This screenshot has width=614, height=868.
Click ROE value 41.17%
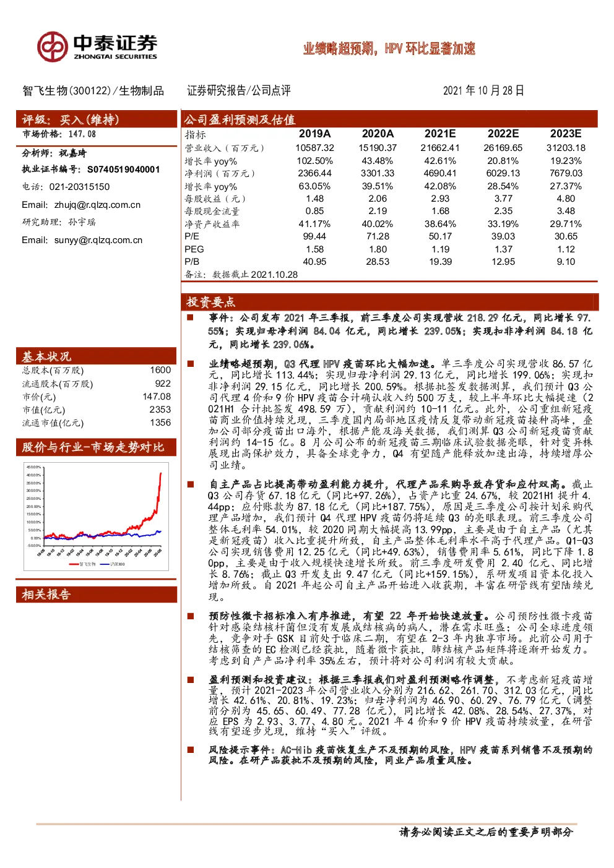point(314,224)
